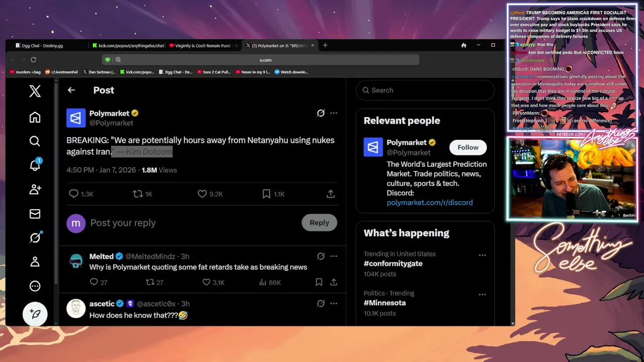This screenshot has height=362, width=644.
Task: Open Watch downlo... bookmark
Action: click(291, 72)
